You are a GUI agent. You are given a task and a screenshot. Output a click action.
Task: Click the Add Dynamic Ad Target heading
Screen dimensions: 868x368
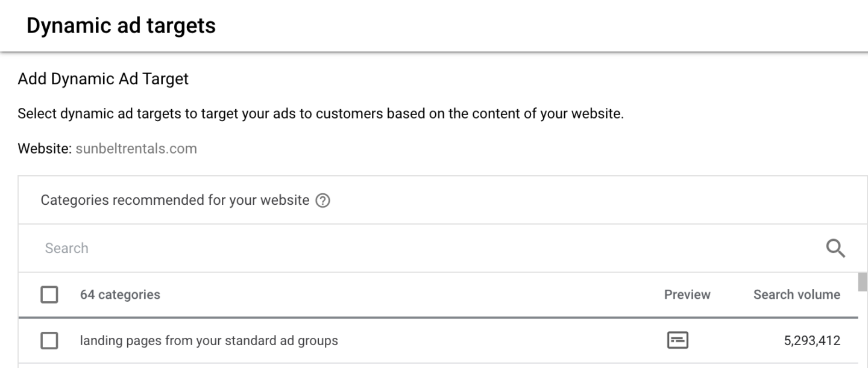103,79
